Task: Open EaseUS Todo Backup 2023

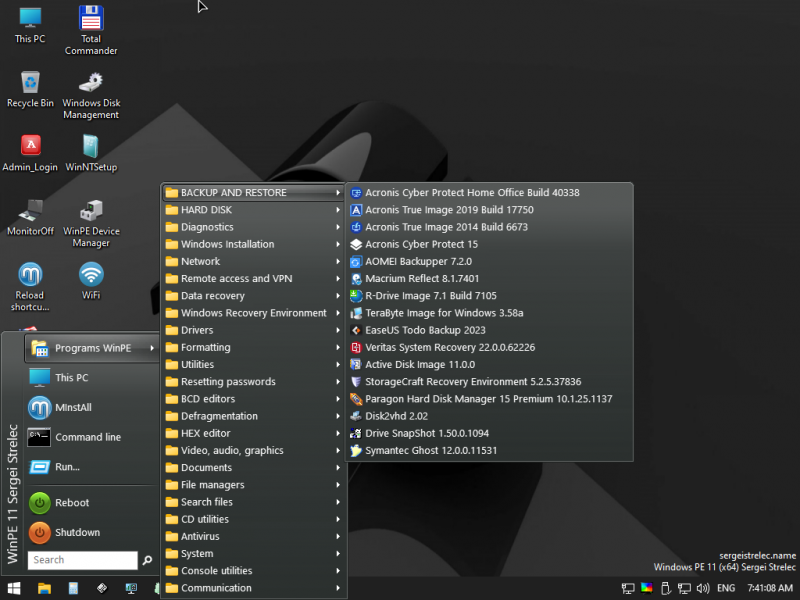Action: click(489, 330)
